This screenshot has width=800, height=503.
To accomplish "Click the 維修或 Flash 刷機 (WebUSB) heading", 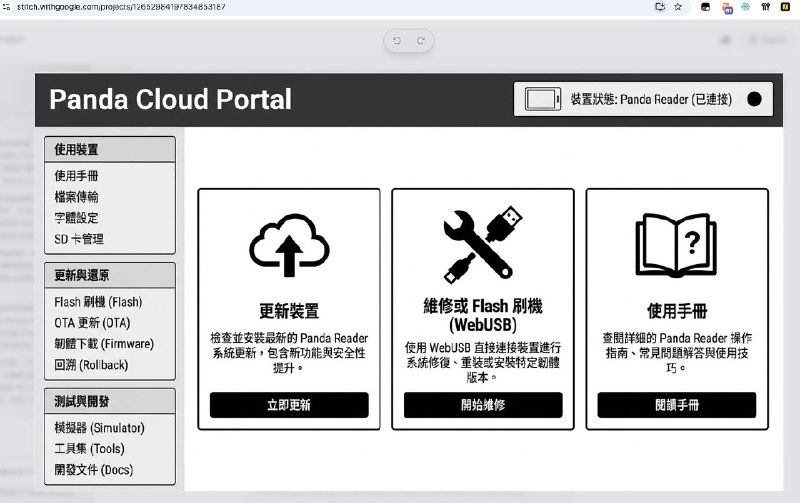I will 483,315.
